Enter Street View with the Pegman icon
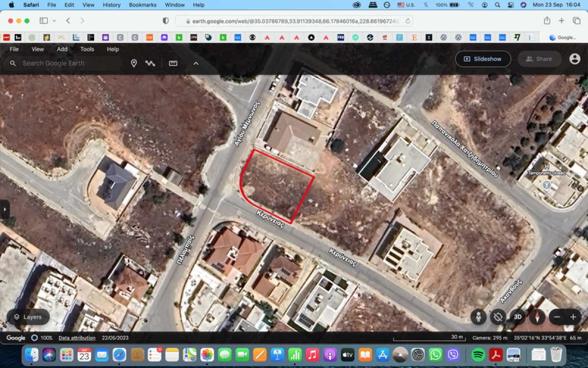The height and width of the screenshot is (368, 588). [478, 317]
